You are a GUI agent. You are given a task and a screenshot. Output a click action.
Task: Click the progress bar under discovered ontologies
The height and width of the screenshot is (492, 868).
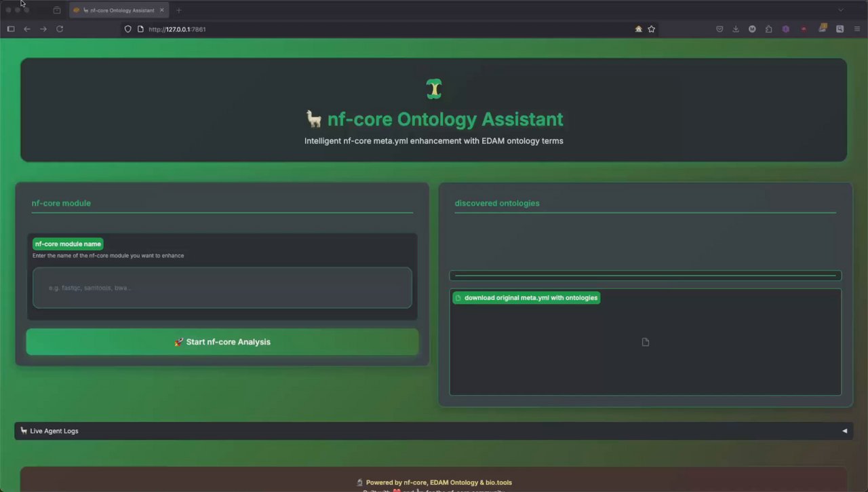645,276
